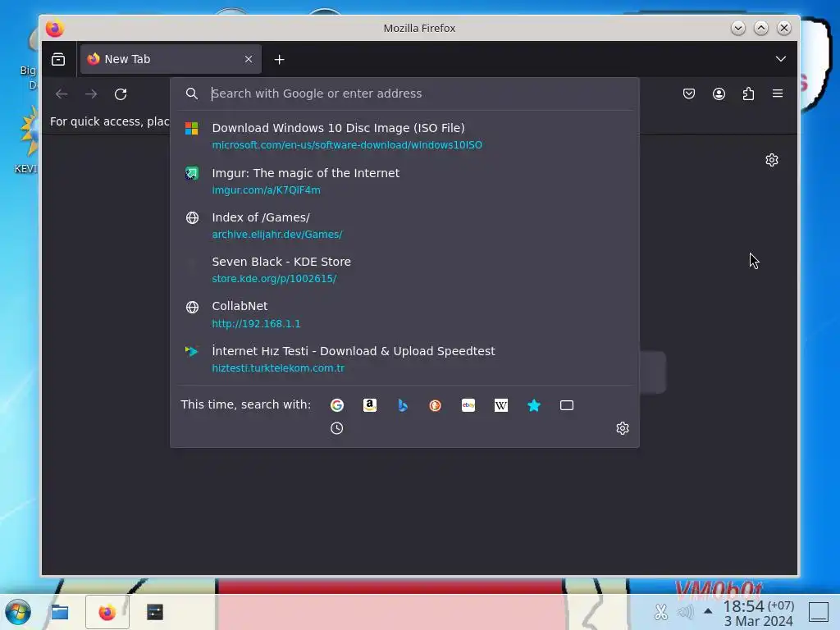
Task: Click the magnifier icon in address bar
Action: (x=192, y=94)
